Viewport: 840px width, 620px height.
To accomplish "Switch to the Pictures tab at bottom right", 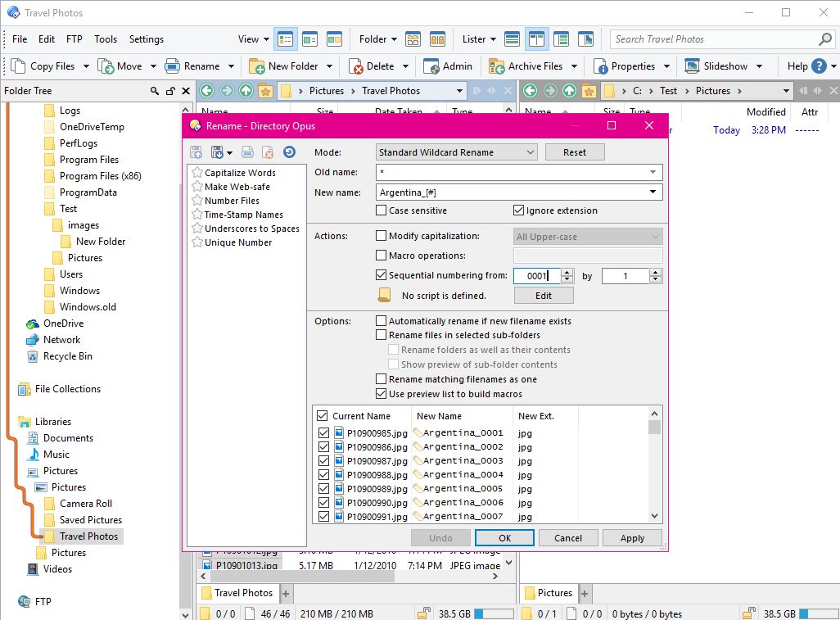I will pyautogui.click(x=553, y=592).
